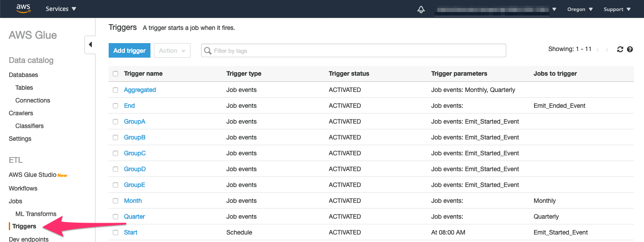Check the GroupE trigger checkbox
Screen dimensions: 644x242
pyautogui.click(x=115, y=185)
